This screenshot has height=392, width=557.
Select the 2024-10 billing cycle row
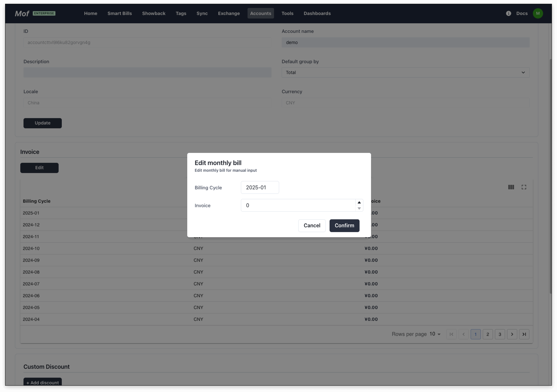(x=277, y=249)
